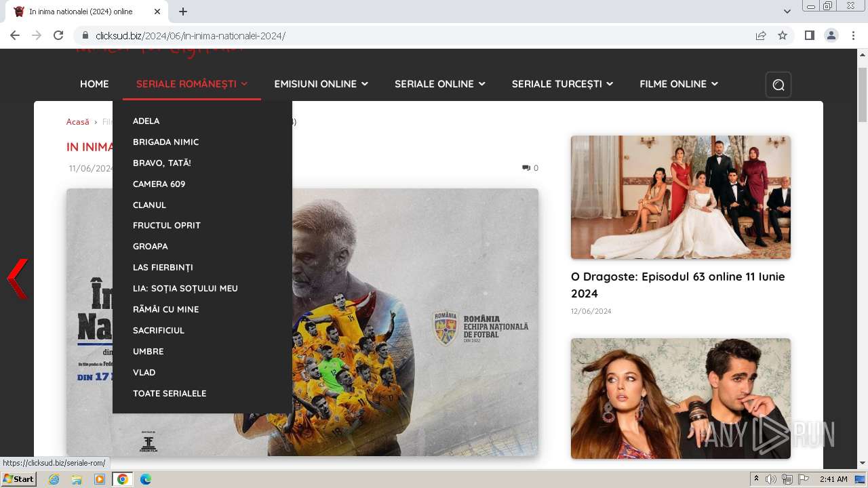This screenshot has height=488, width=868.
Task: Open TOATE SERIALELE from the dropdown
Action: pyautogui.click(x=170, y=394)
